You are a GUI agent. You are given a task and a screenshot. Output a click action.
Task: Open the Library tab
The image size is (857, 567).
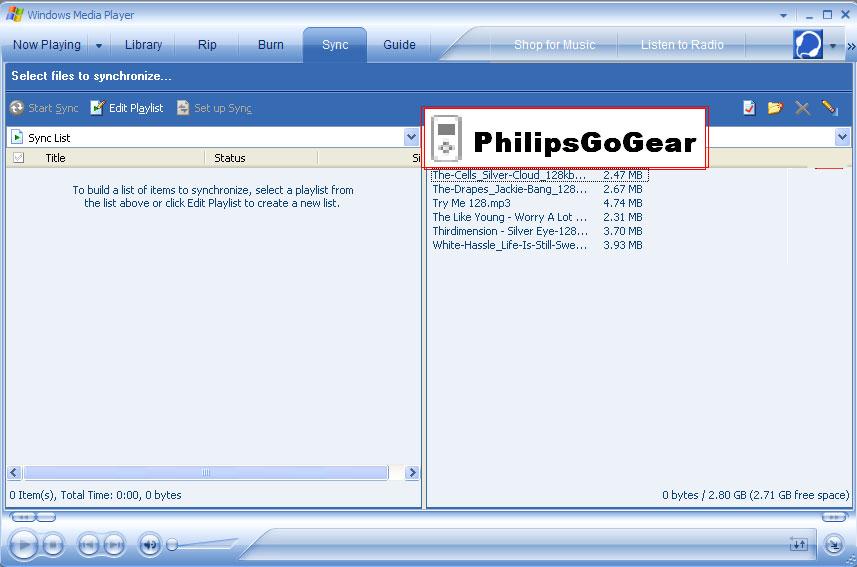pos(143,45)
